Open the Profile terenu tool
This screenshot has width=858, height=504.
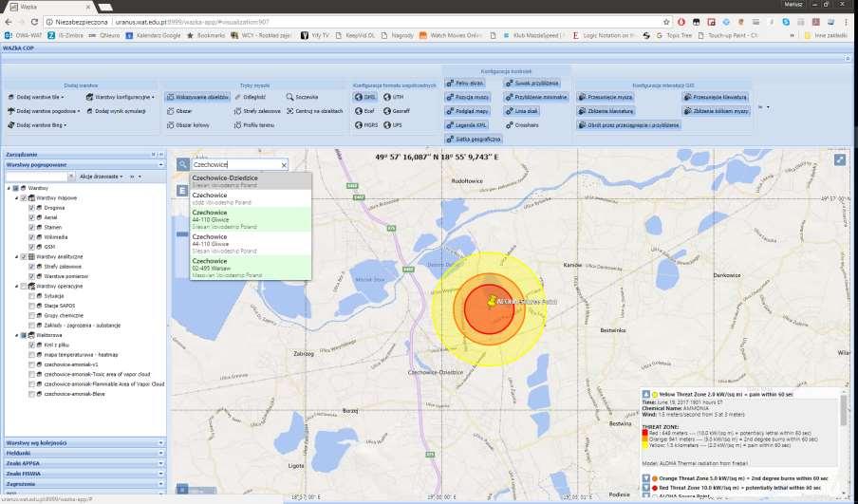(x=254, y=125)
